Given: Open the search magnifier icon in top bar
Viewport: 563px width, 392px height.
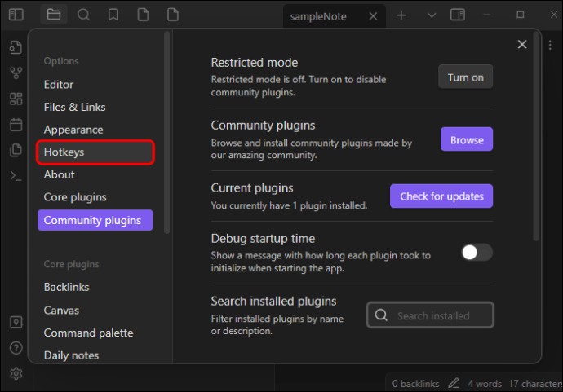Looking at the screenshot, I should tap(83, 15).
